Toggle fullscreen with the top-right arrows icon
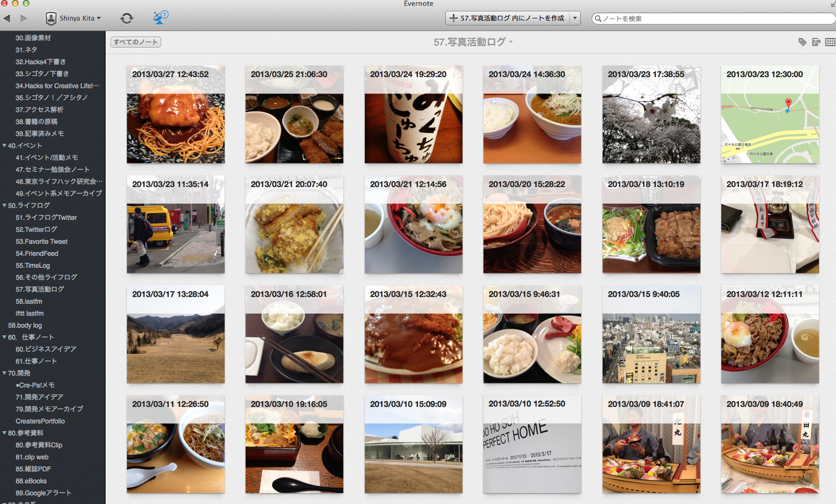Screen dimensions: 836x504 [832, 4]
